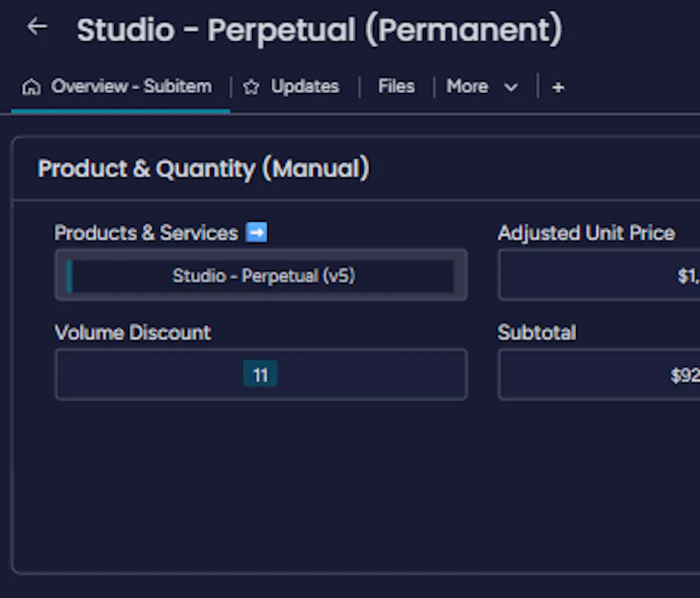Screen dimensions: 700x598
Task: Click the home icon on Overview tab
Action: (x=31, y=87)
